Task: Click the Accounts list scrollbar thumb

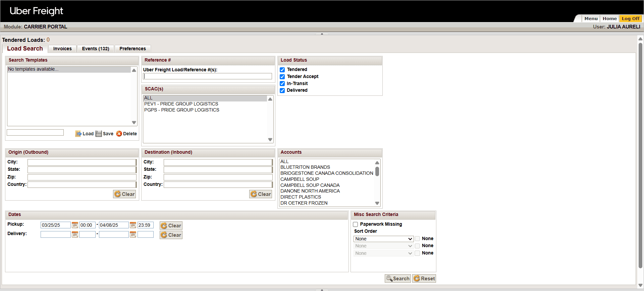Action: [377, 171]
